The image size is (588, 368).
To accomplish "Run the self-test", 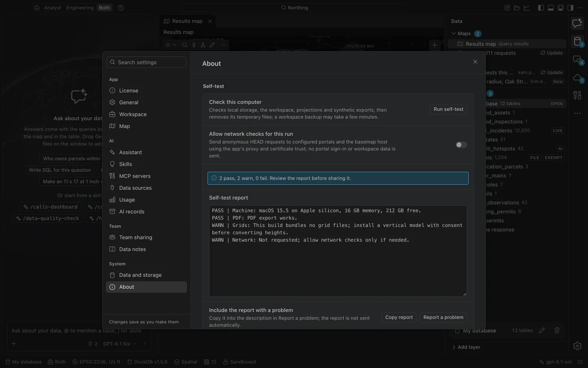I will pos(448,109).
